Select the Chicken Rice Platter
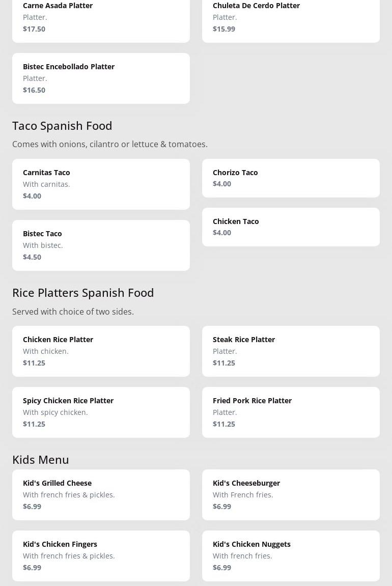This screenshot has height=586, width=392. coord(101,351)
